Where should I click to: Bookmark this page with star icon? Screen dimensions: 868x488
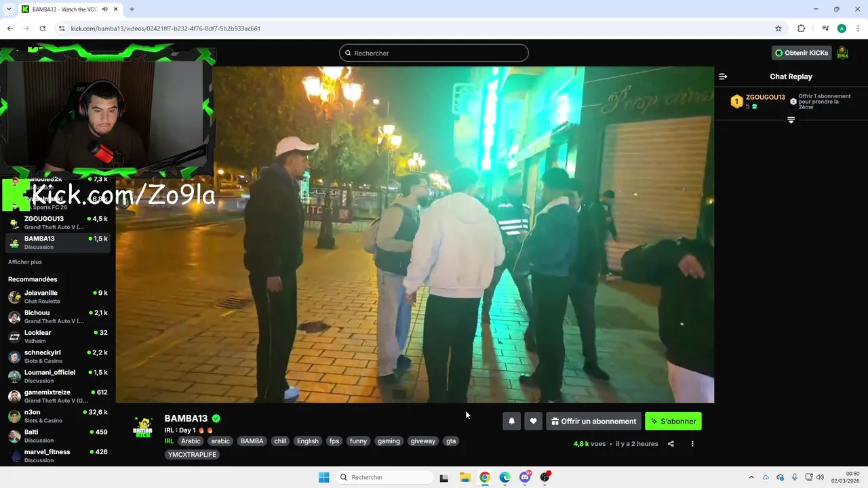[x=778, y=28]
